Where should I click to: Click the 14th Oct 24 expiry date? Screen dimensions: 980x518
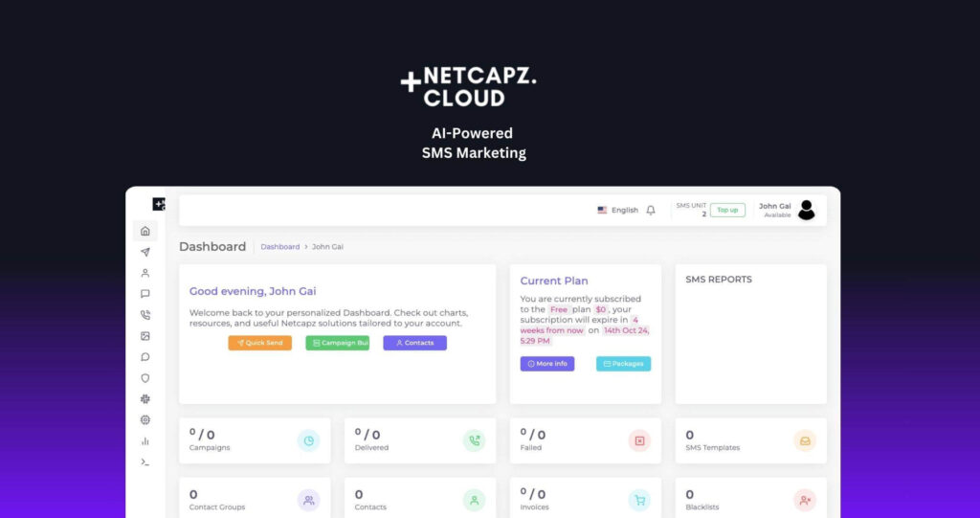(x=626, y=330)
